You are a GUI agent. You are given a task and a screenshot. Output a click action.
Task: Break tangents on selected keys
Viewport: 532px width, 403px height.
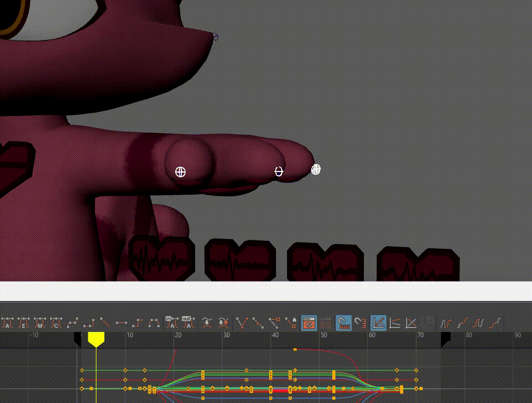point(242,322)
